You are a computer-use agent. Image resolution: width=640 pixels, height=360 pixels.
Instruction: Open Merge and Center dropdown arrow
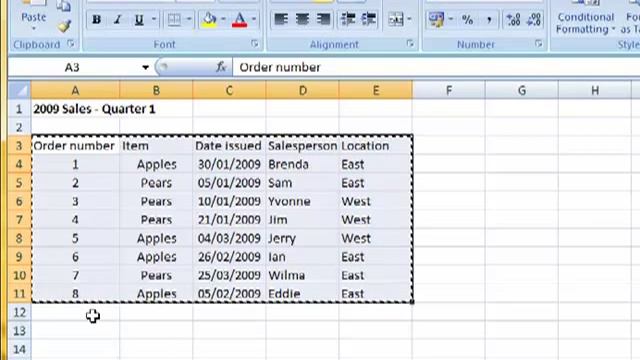409,19
